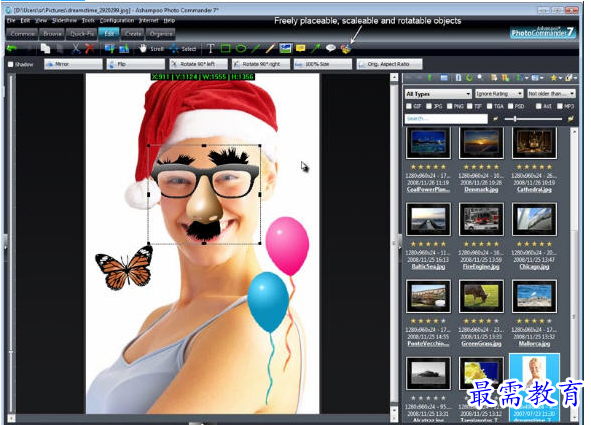Expand the sort order dropdown in browser toolbar

click(x=526, y=78)
